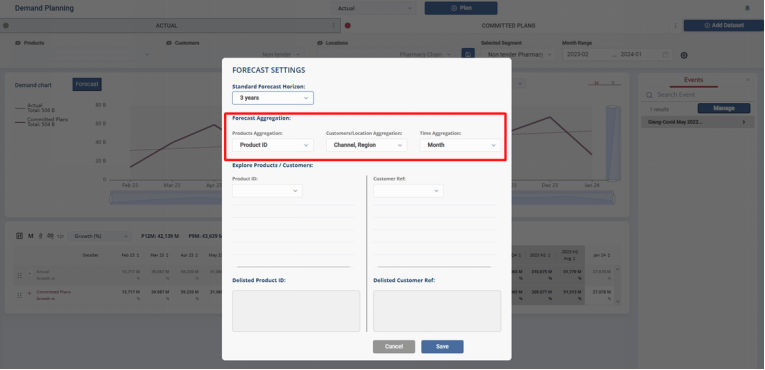This screenshot has width=765, height=370.
Task: Click the drag handle of the Actual row
Action: tap(20, 275)
